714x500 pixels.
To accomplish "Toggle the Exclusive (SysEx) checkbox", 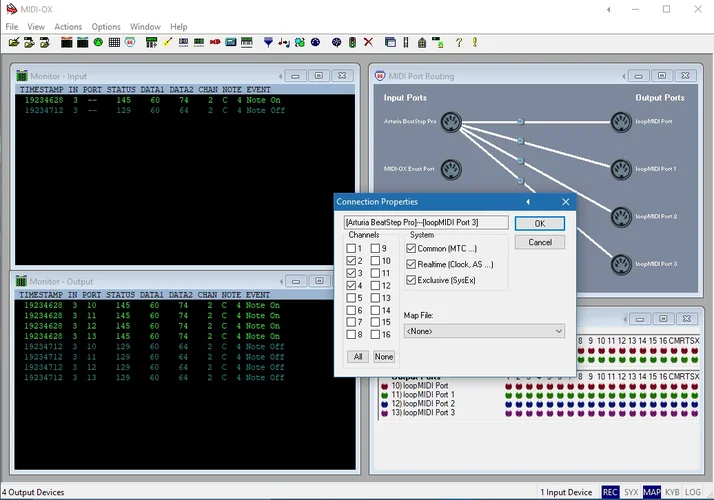I will [411, 280].
